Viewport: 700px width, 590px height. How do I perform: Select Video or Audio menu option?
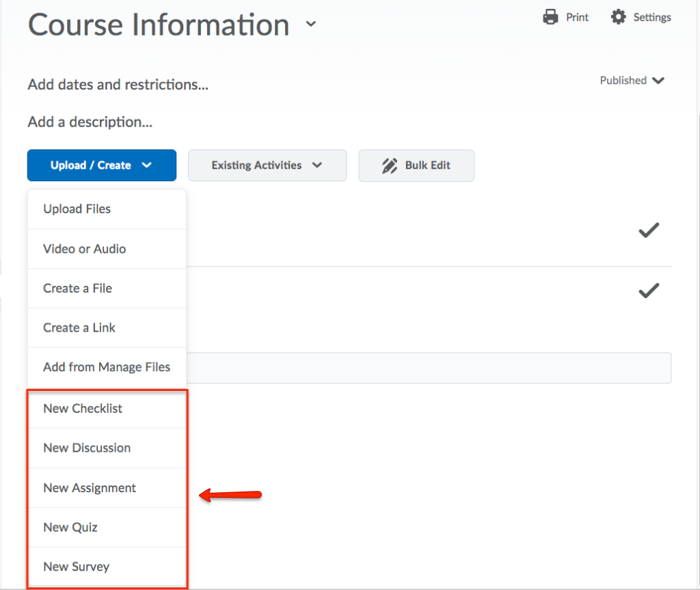click(x=84, y=249)
